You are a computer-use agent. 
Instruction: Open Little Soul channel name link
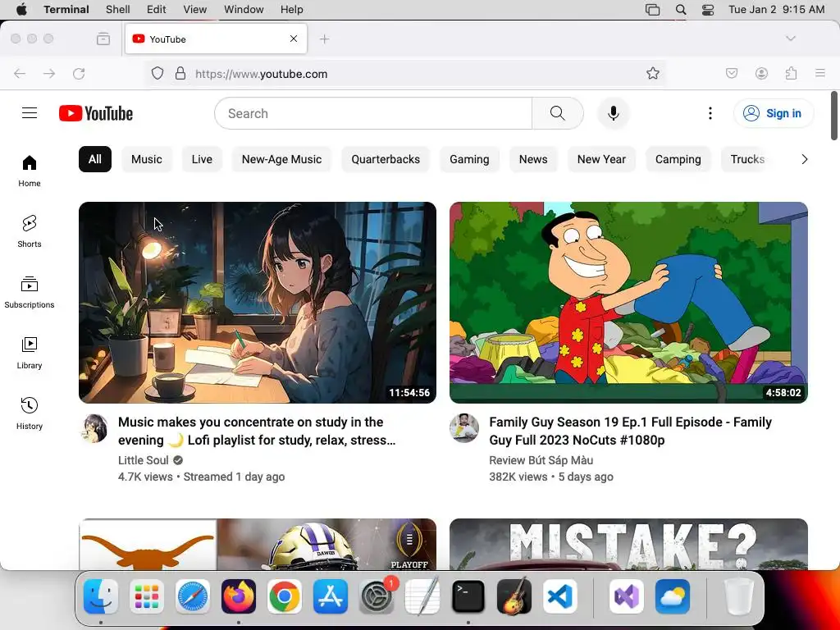click(144, 460)
